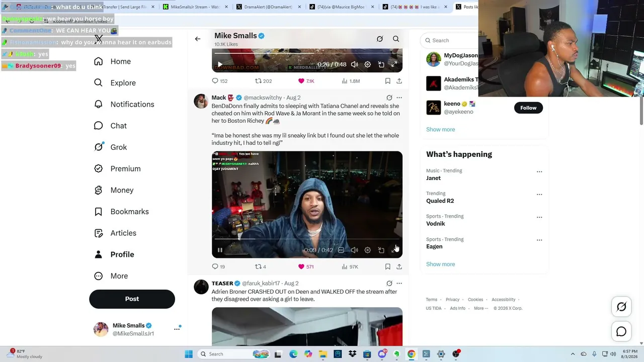Screen dimensions: 644x362
Task: Bookmark the post with 1.8M views
Action: [387, 81]
